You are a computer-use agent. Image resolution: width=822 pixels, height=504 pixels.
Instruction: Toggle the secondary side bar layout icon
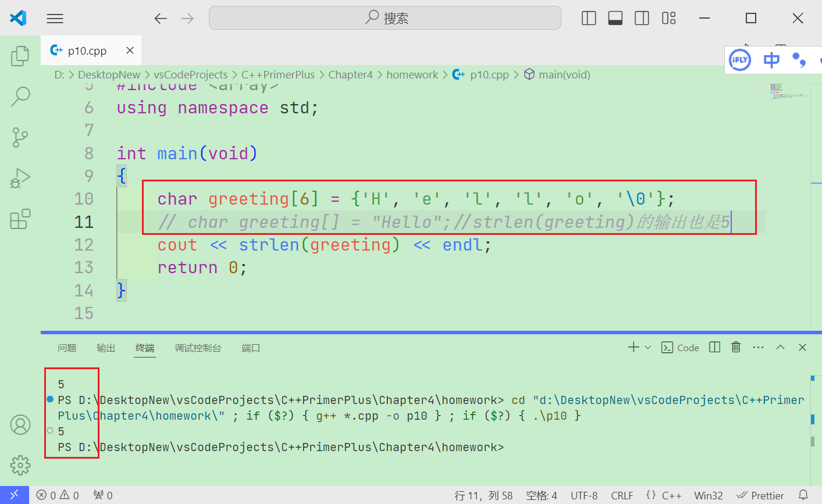tap(642, 19)
